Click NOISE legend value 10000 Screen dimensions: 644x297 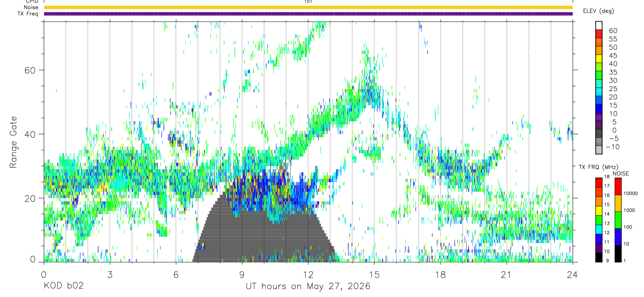coord(630,194)
